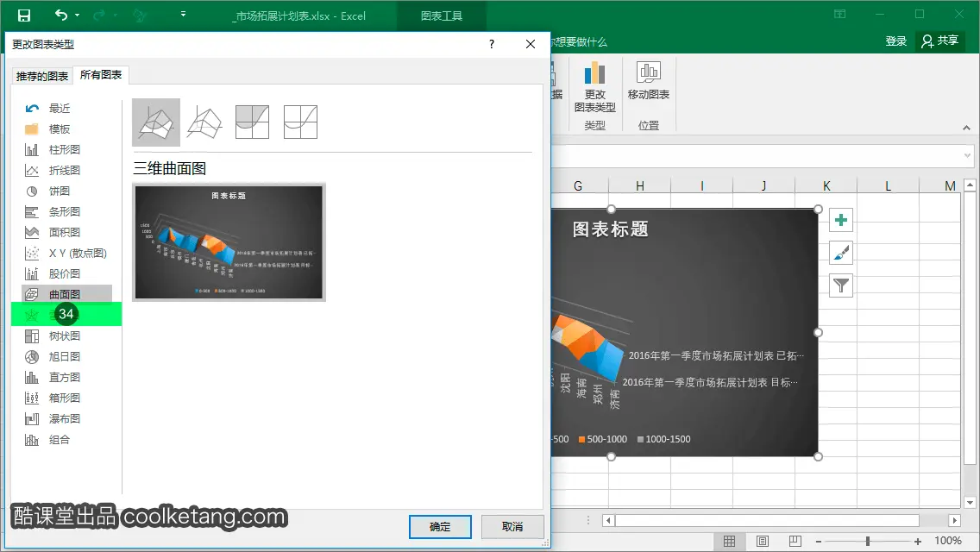This screenshot has width=980, height=552.
Task: Open the chart filters funnel button
Action: [841, 285]
